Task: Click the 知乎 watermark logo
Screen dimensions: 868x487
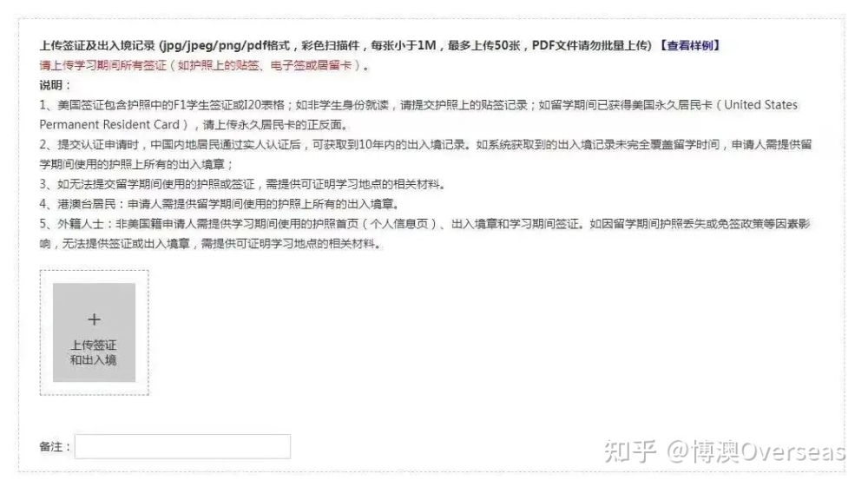Action: point(630,451)
